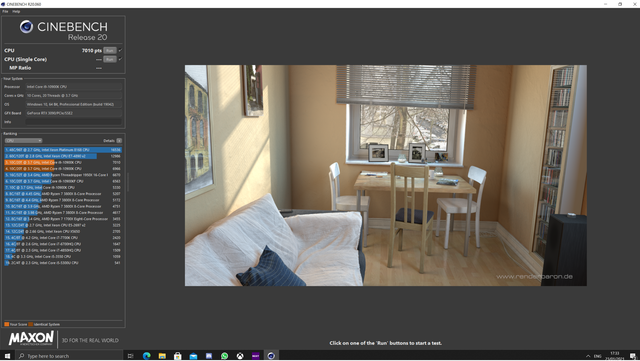Select ranking row 7 with 5330 score
Viewport: 640px width, 361px height.
63,187
